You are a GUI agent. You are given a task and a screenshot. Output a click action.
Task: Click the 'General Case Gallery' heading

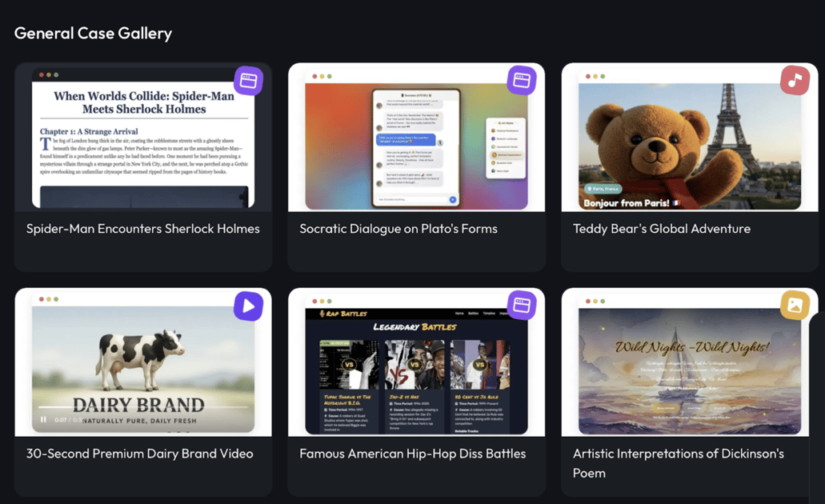click(x=93, y=34)
